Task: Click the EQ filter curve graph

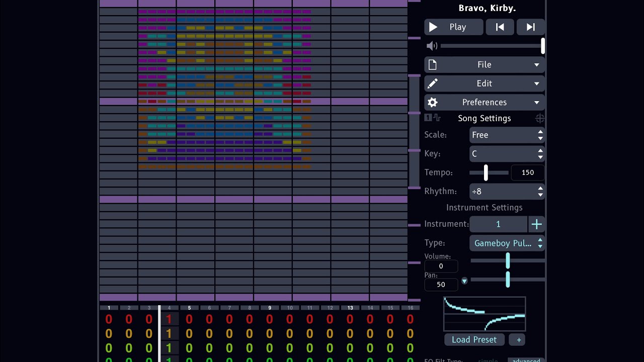Action: [x=485, y=314]
